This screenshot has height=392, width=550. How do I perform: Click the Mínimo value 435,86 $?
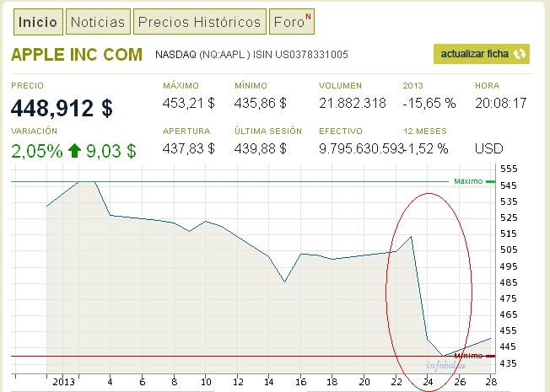click(x=261, y=103)
